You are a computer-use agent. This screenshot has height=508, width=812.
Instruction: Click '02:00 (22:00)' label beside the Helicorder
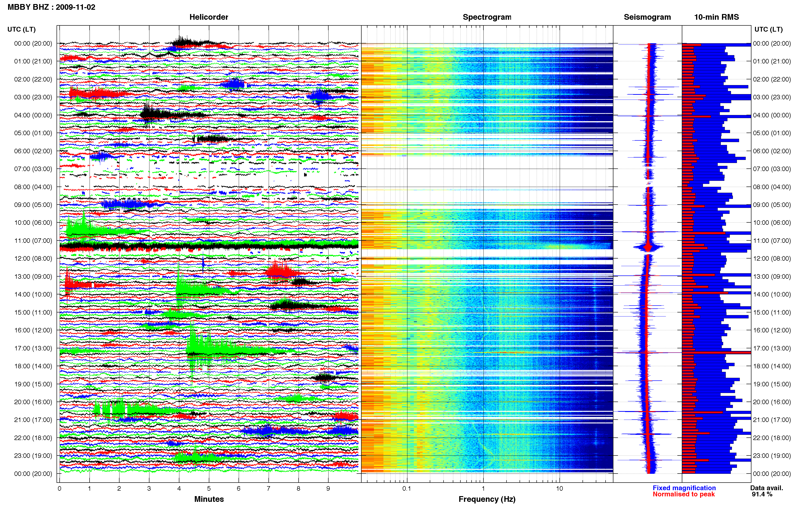pyautogui.click(x=33, y=79)
